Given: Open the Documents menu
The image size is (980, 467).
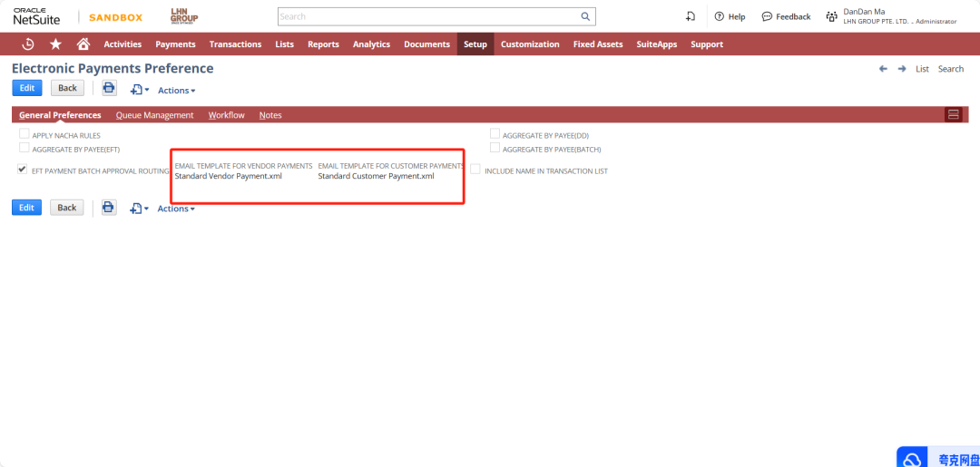Looking at the screenshot, I should pyautogui.click(x=426, y=44).
